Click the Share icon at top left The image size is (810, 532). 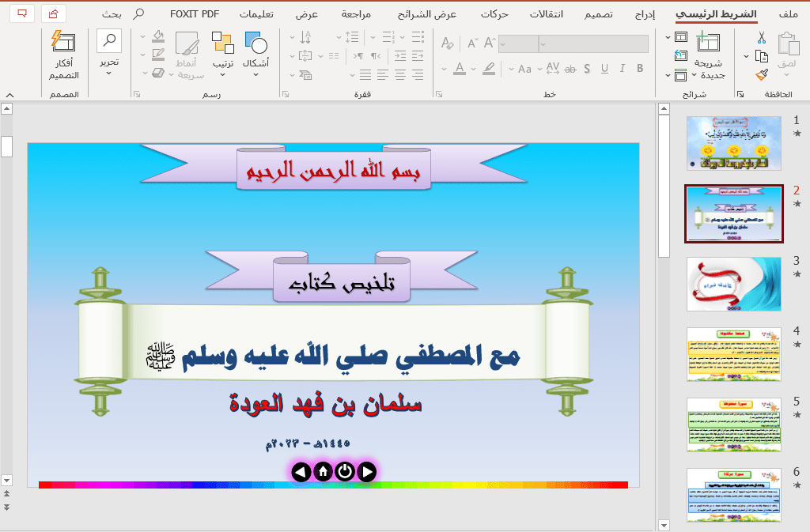[53, 14]
